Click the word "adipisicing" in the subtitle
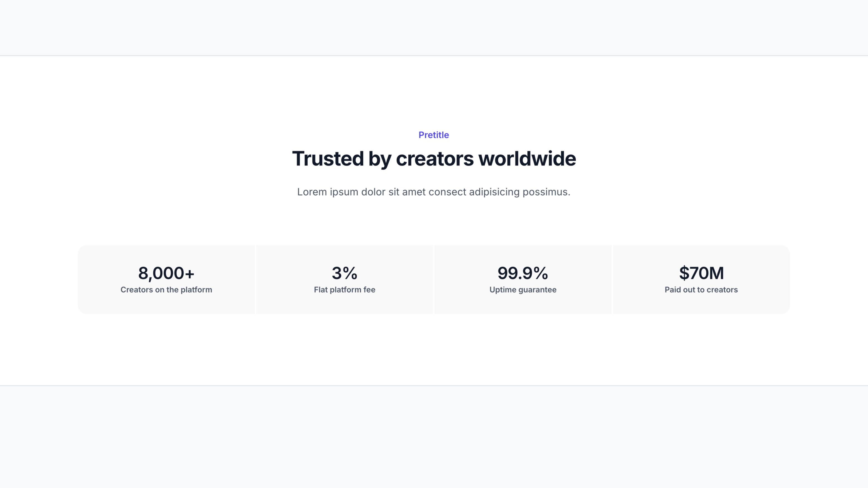 click(x=494, y=192)
